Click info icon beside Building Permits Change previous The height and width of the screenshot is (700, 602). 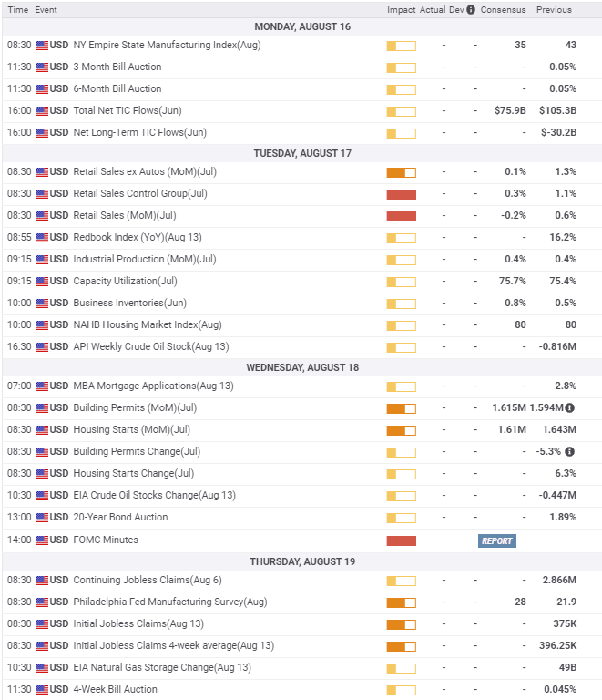[x=569, y=451]
